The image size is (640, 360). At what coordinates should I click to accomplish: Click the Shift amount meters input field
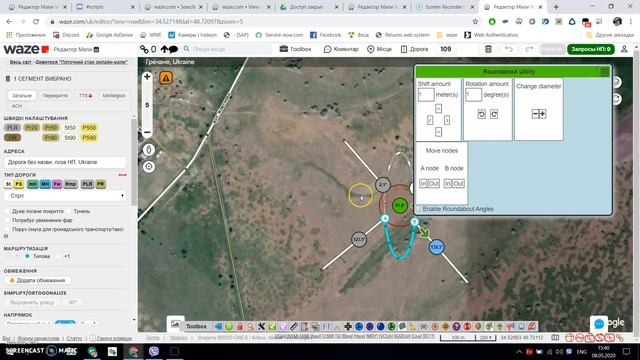(426, 95)
